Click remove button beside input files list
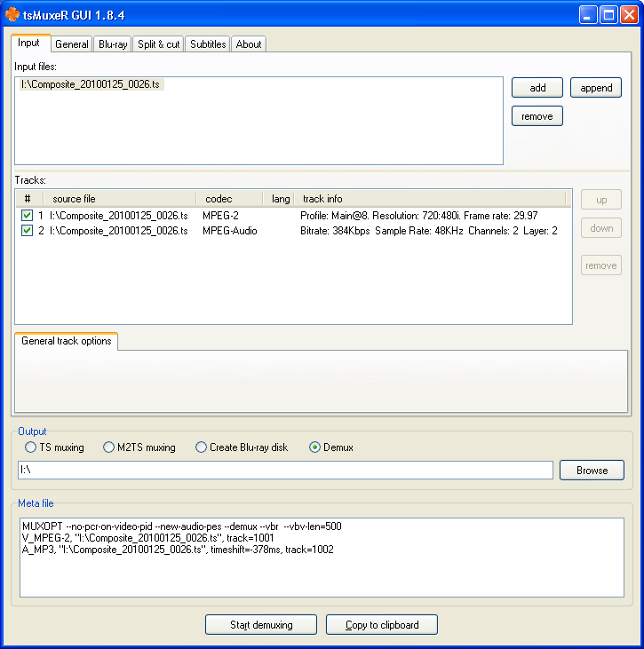644x649 pixels. [x=537, y=116]
